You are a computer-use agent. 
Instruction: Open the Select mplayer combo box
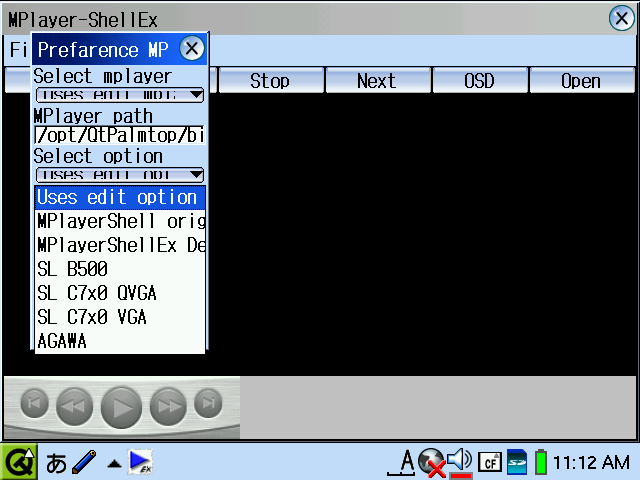pyautogui.click(x=120, y=95)
